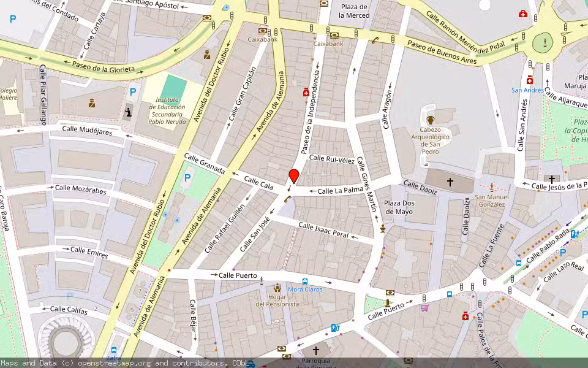
Task: Click the San Manuel González statue icon
Action: [x=492, y=188]
